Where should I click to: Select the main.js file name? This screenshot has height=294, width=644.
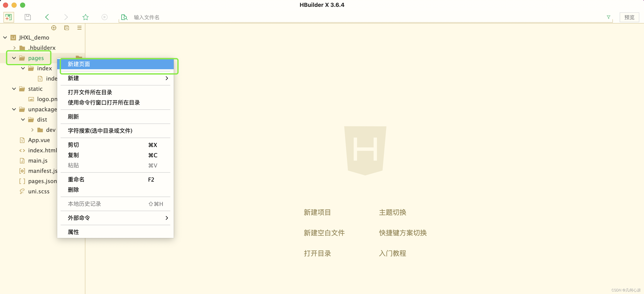pyautogui.click(x=38, y=161)
